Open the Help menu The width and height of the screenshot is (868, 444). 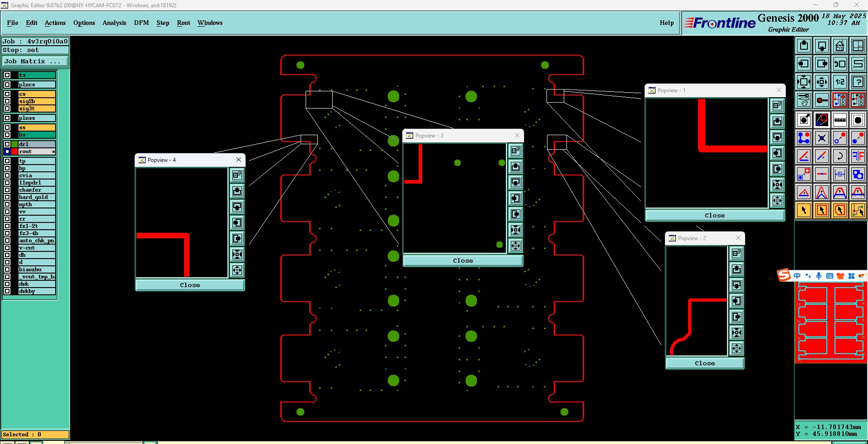click(x=666, y=23)
